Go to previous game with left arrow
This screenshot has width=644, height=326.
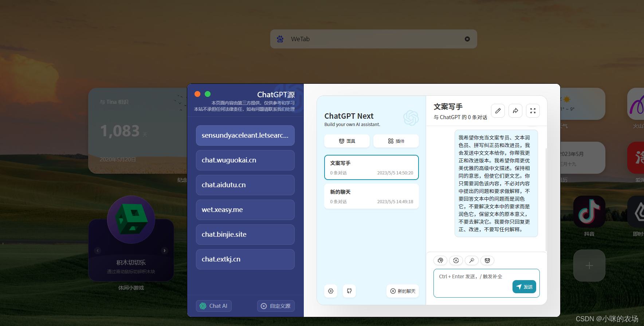pos(98,251)
